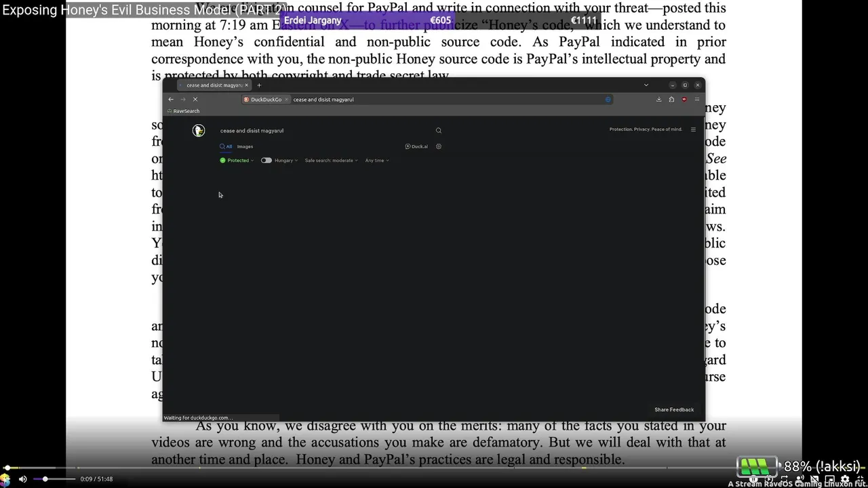
Task: Remove the DuckDuckGo search engine chip
Action: pyautogui.click(x=286, y=100)
